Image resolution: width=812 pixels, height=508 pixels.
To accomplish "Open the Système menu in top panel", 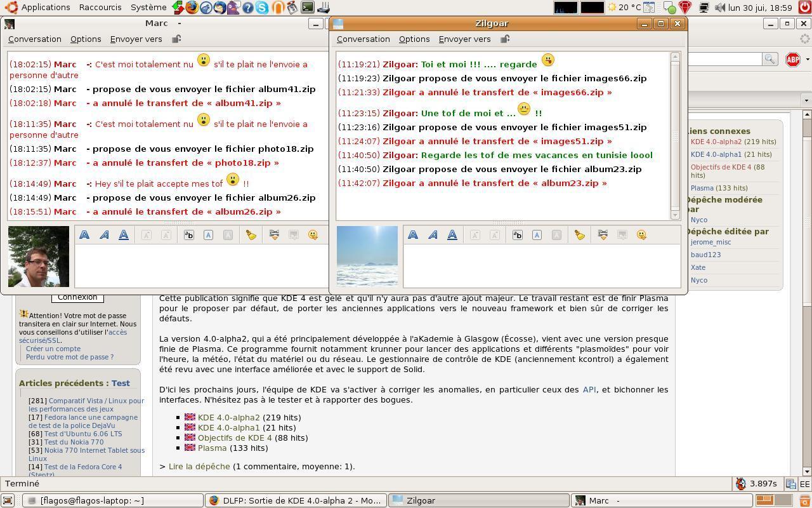I will (x=148, y=8).
